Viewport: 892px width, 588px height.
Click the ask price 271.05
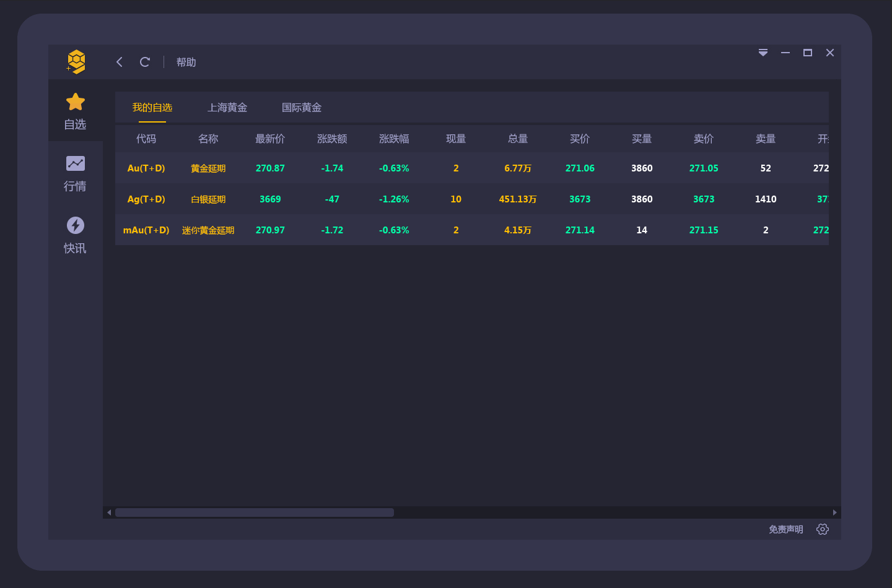point(704,168)
